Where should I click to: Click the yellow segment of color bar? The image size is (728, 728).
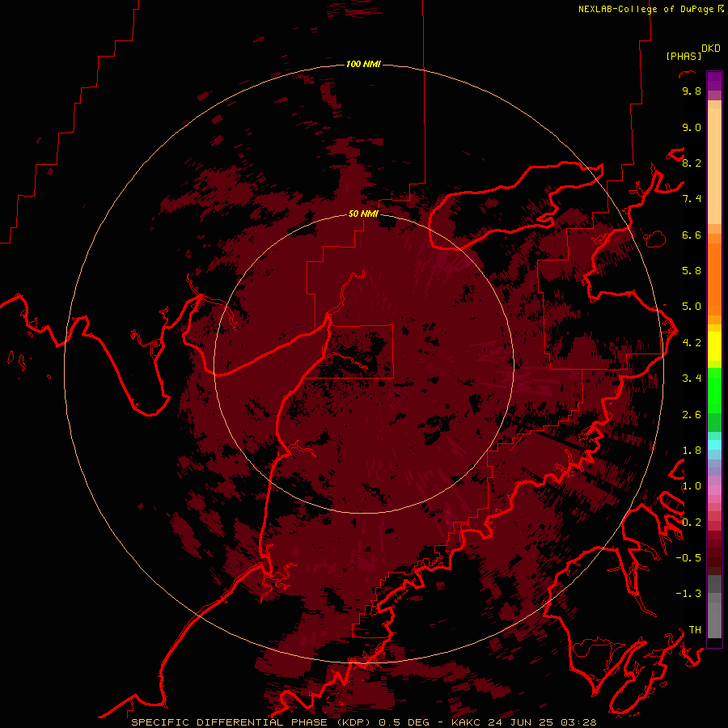point(714,346)
